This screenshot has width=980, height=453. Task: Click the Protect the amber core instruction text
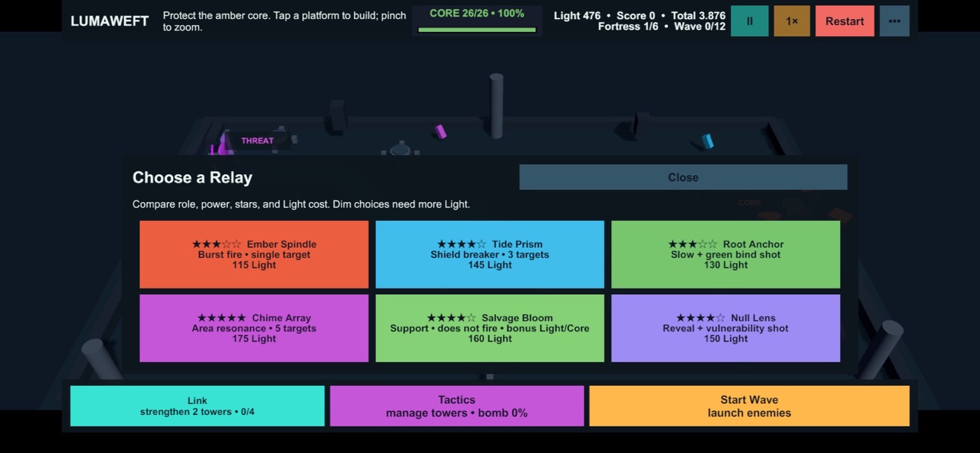[284, 21]
